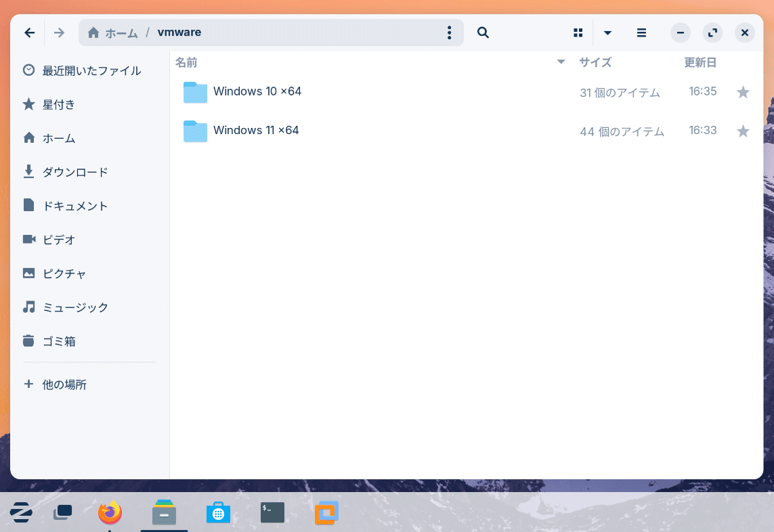
Task: Click the Windows 11 x64 folder name
Action: click(256, 130)
